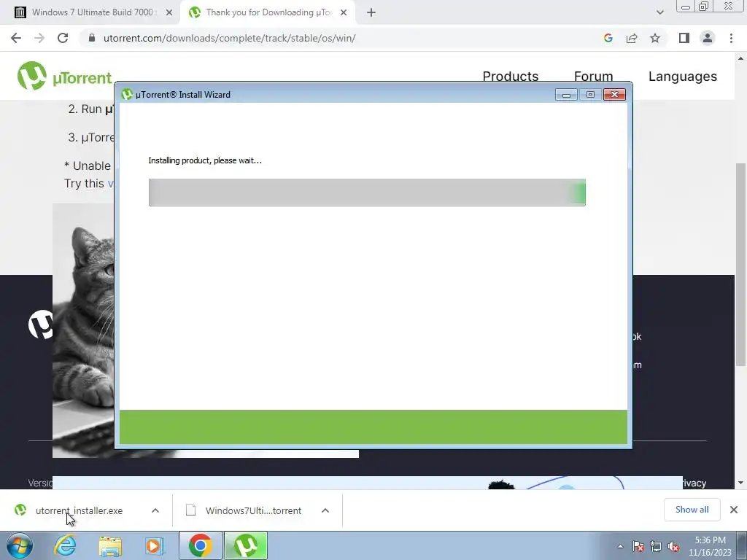Screen dimensions: 747x560
Task: Share this page via share icon
Action: pyautogui.click(x=632, y=38)
